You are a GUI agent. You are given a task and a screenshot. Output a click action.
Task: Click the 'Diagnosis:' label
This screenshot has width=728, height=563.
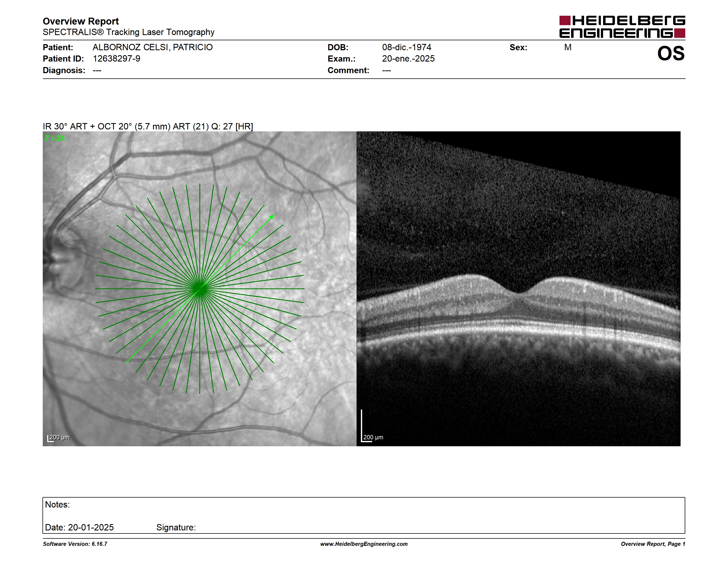(x=64, y=70)
